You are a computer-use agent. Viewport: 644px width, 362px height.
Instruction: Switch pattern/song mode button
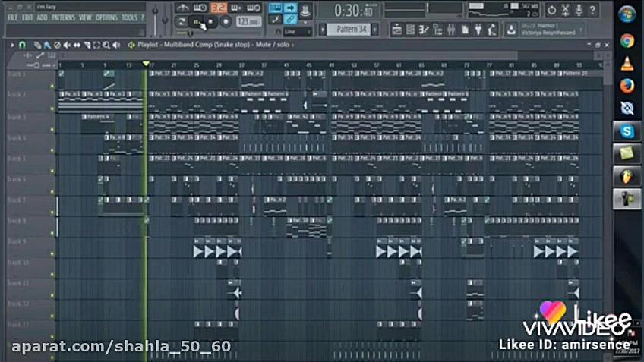click(x=181, y=22)
